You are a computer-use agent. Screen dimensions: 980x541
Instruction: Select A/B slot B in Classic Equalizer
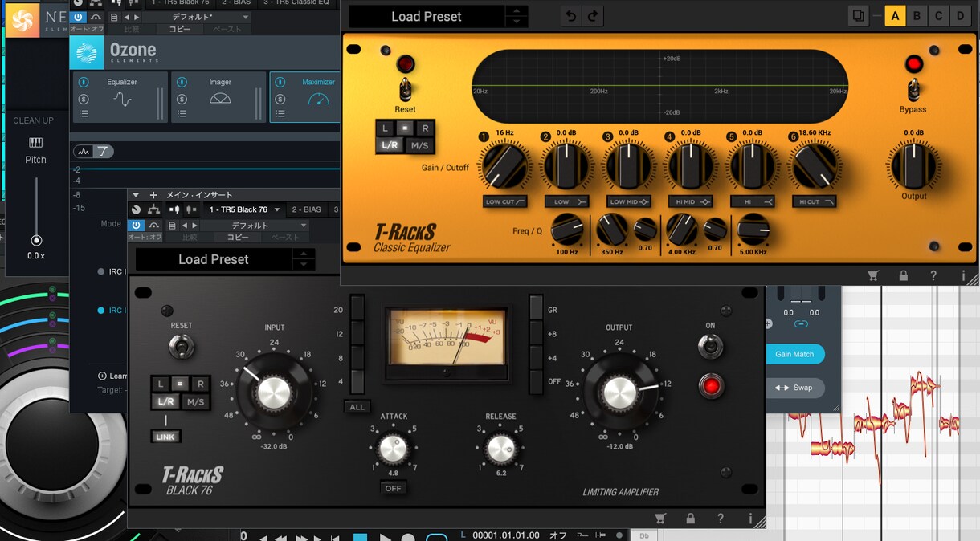pos(917,15)
